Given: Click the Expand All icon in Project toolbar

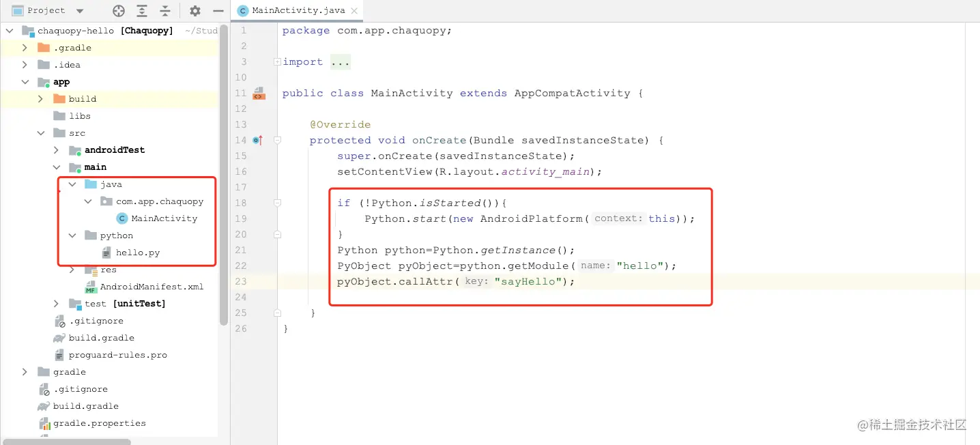Looking at the screenshot, I should coord(141,10).
